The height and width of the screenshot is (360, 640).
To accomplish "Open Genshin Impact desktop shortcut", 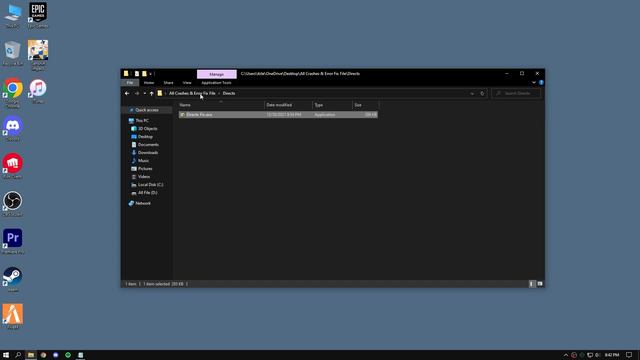I will [x=38, y=54].
